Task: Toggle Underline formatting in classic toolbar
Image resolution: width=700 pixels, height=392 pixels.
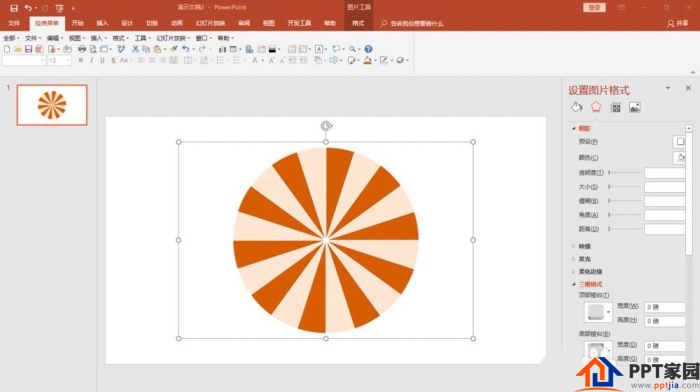Action: (102, 60)
